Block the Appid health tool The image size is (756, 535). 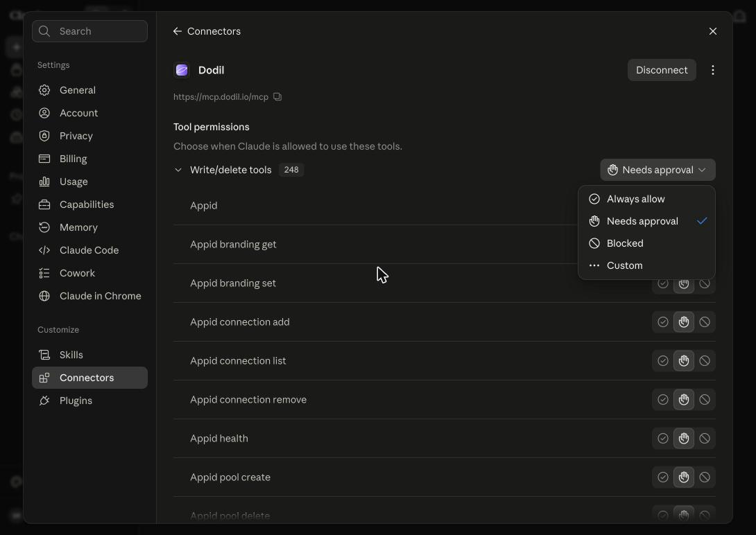(705, 438)
